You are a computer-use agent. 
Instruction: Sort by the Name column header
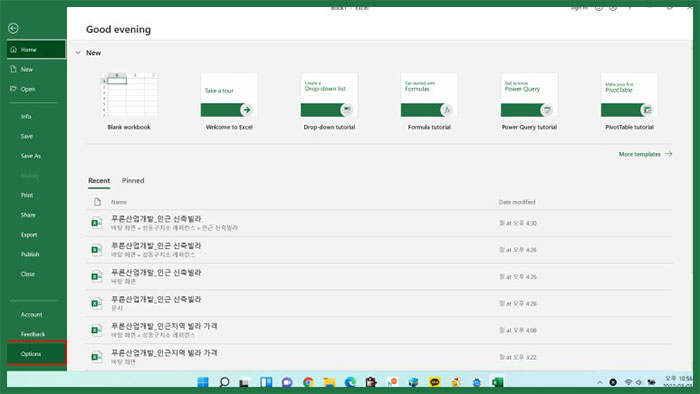point(119,202)
